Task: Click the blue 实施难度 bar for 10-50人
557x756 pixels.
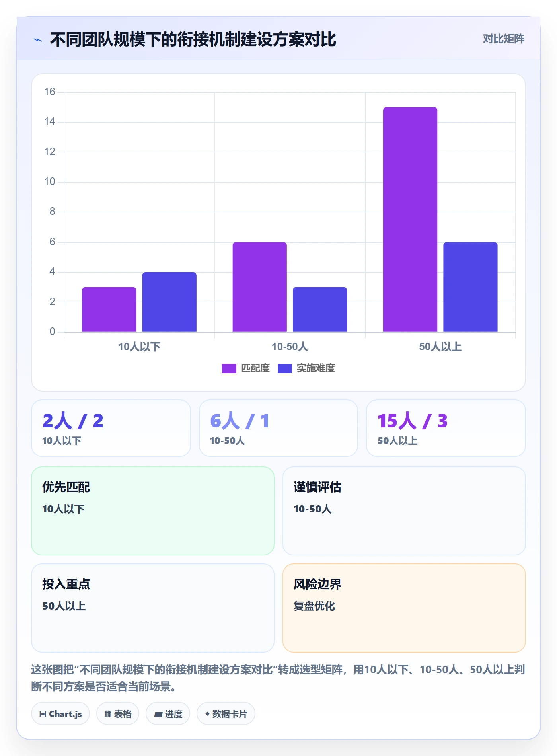Action: tap(320, 310)
